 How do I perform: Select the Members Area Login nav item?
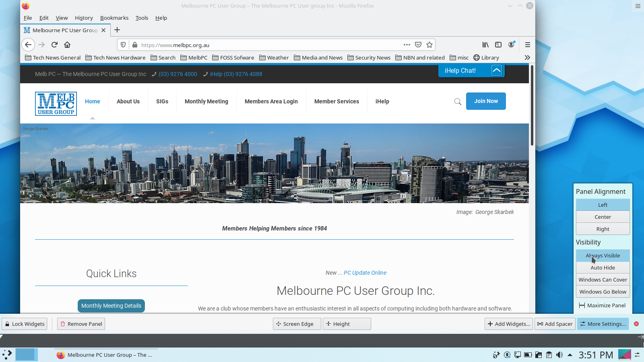coord(271,101)
